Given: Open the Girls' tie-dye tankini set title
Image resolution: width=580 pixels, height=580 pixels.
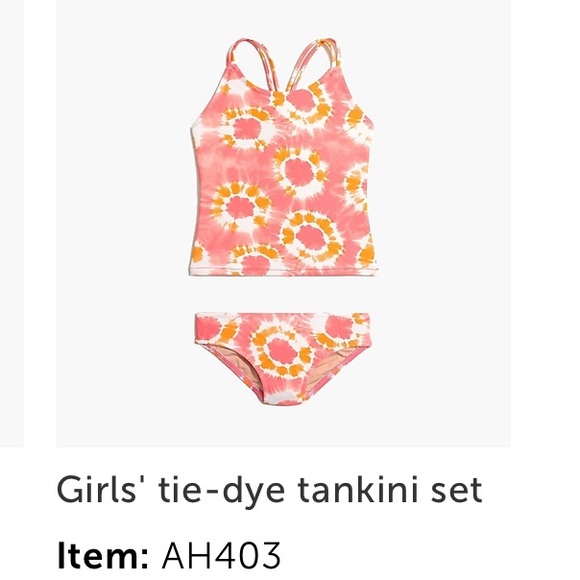Looking at the screenshot, I should tap(270, 490).
